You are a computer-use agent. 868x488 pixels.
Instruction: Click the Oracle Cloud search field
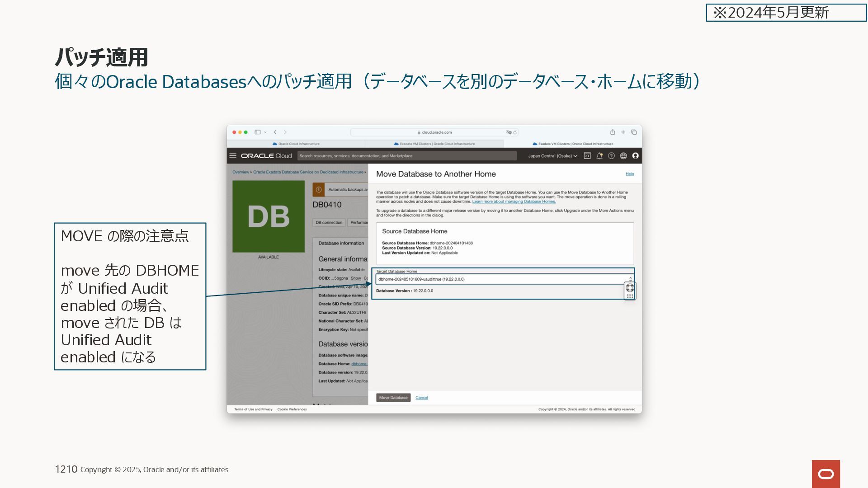coord(407,156)
